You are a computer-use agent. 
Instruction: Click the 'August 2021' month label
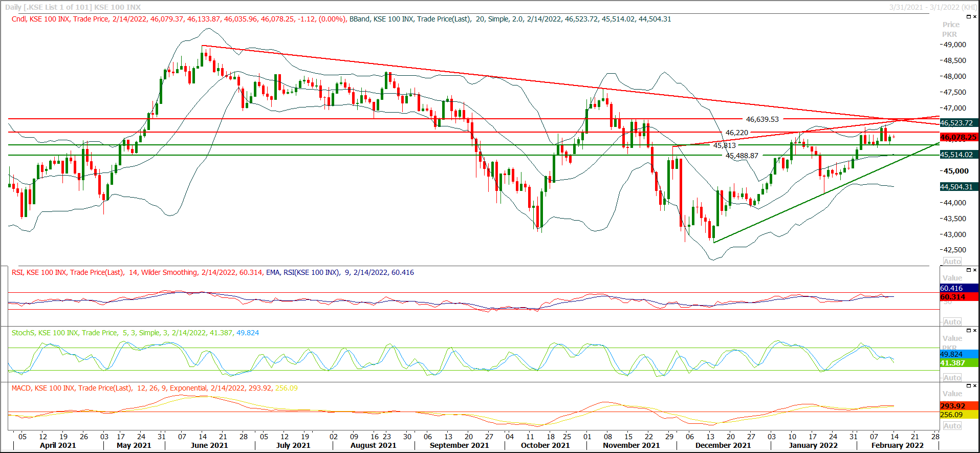tap(374, 445)
